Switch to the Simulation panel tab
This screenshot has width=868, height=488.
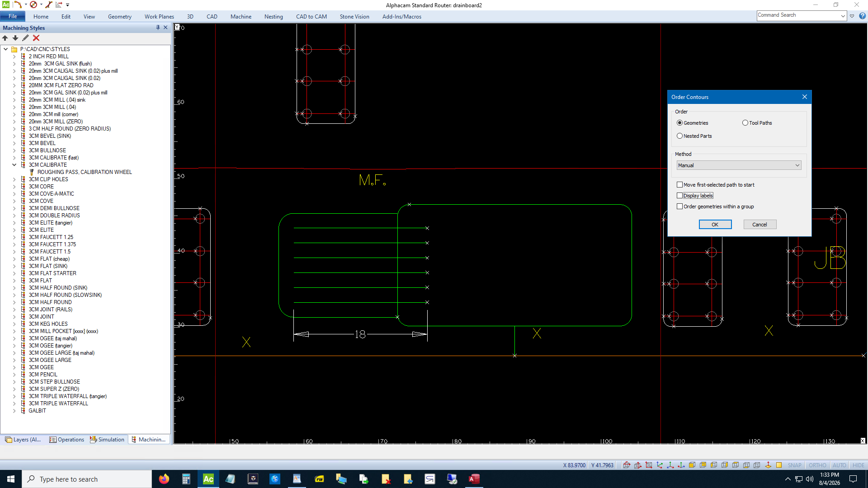pyautogui.click(x=107, y=440)
